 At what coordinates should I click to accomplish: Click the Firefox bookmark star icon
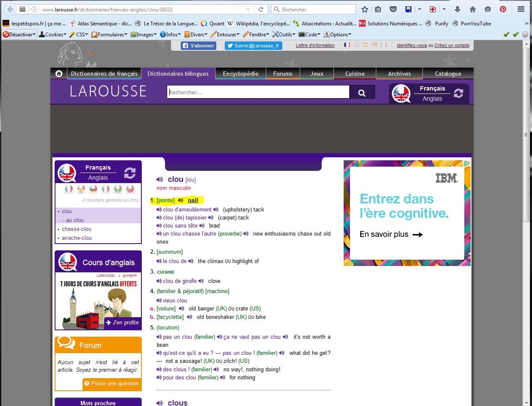pos(364,9)
